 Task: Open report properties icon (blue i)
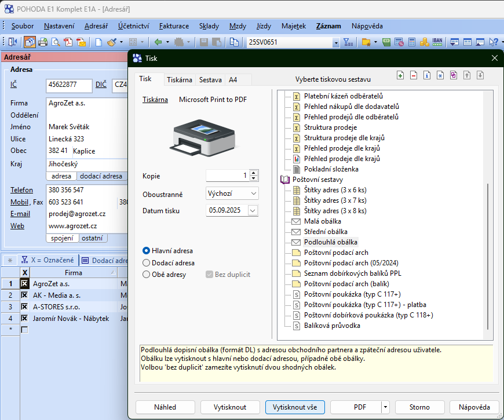click(x=427, y=75)
